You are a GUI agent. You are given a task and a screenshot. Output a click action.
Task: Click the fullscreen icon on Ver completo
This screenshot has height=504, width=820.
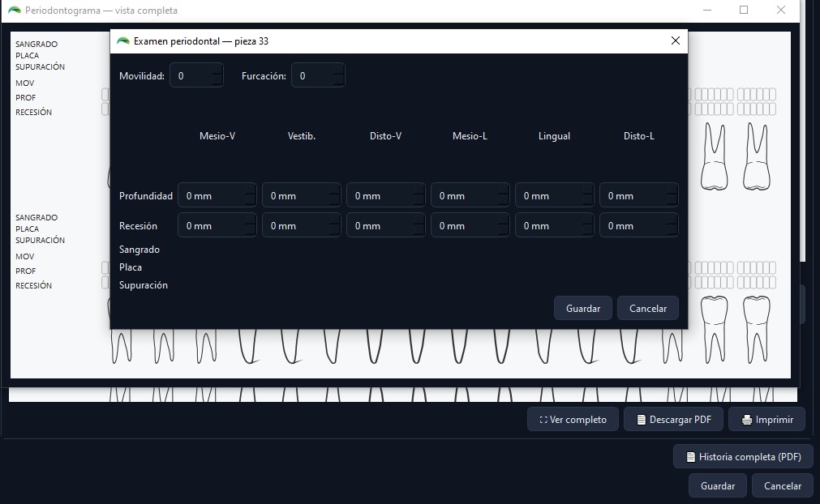543,420
